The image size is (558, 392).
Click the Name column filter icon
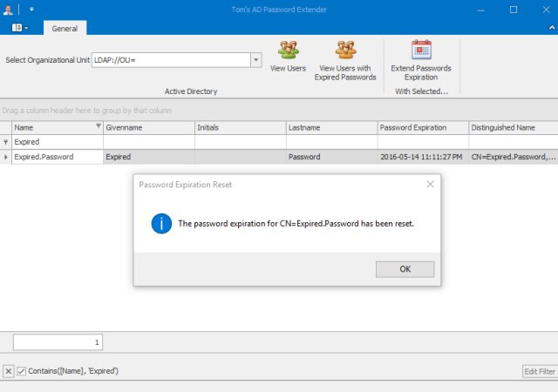pyautogui.click(x=99, y=126)
